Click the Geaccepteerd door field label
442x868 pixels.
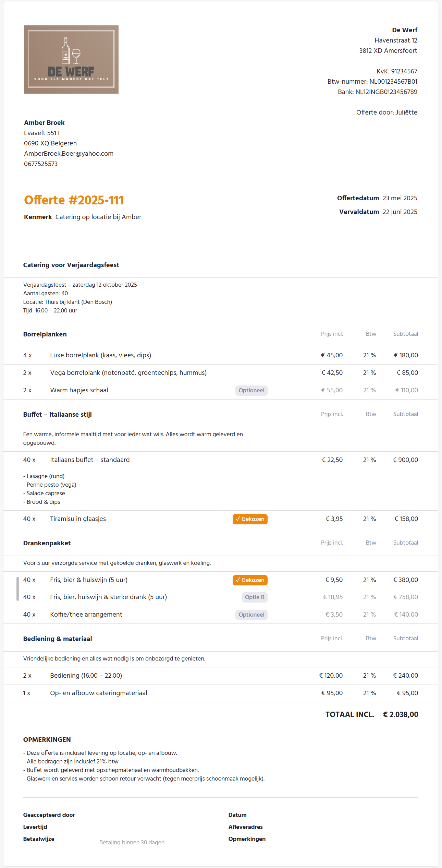(x=49, y=815)
